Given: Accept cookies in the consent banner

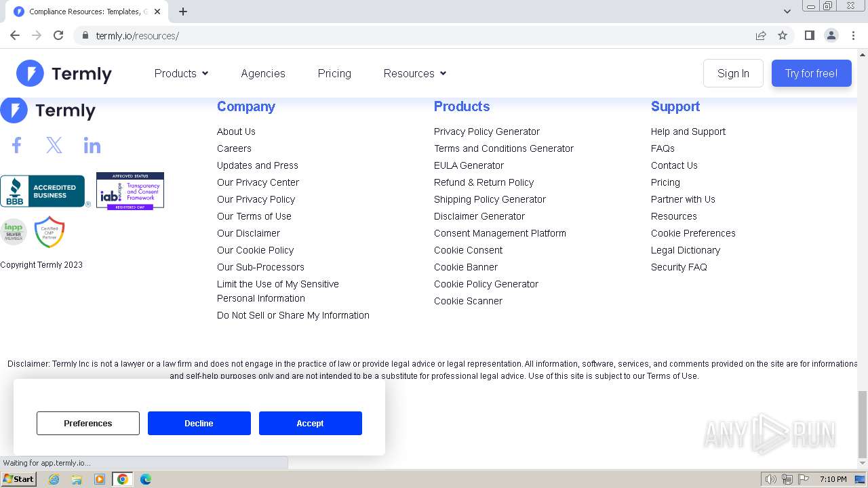Looking at the screenshot, I should pos(310,423).
